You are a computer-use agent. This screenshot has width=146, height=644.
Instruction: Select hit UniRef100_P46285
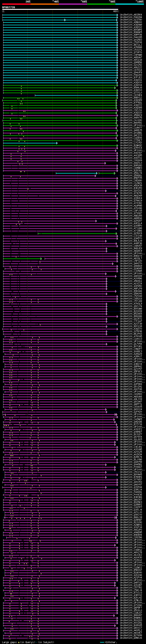131,37
